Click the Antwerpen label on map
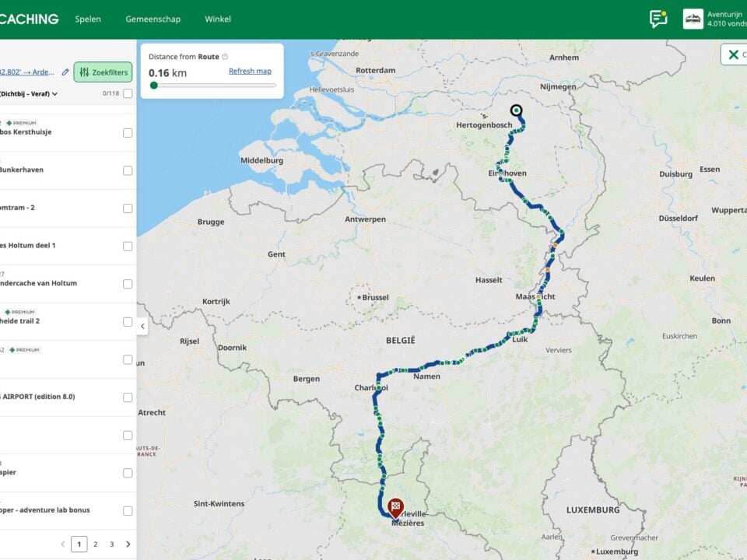 point(366,219)
